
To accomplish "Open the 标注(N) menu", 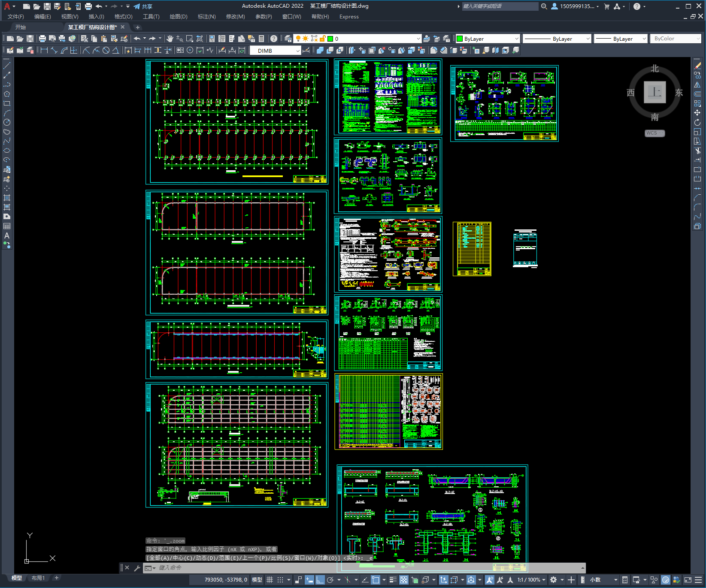I will (206, 17).
